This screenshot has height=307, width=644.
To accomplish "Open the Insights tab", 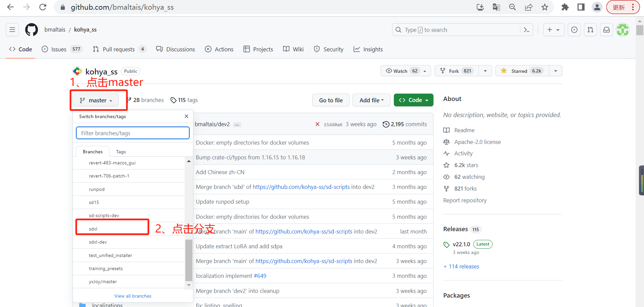I will (368, 49).
